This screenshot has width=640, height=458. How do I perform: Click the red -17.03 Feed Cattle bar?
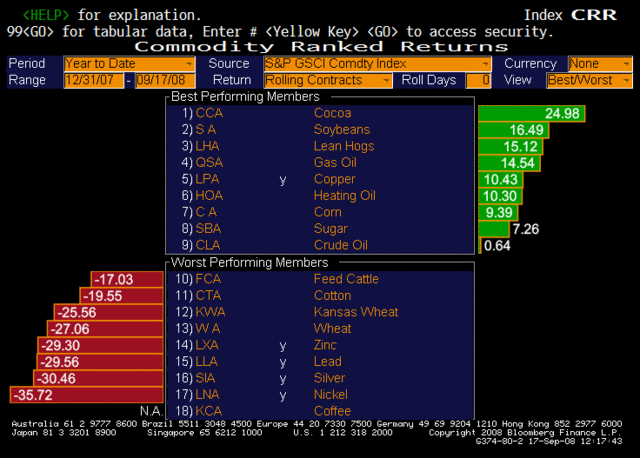pos(126,279)
